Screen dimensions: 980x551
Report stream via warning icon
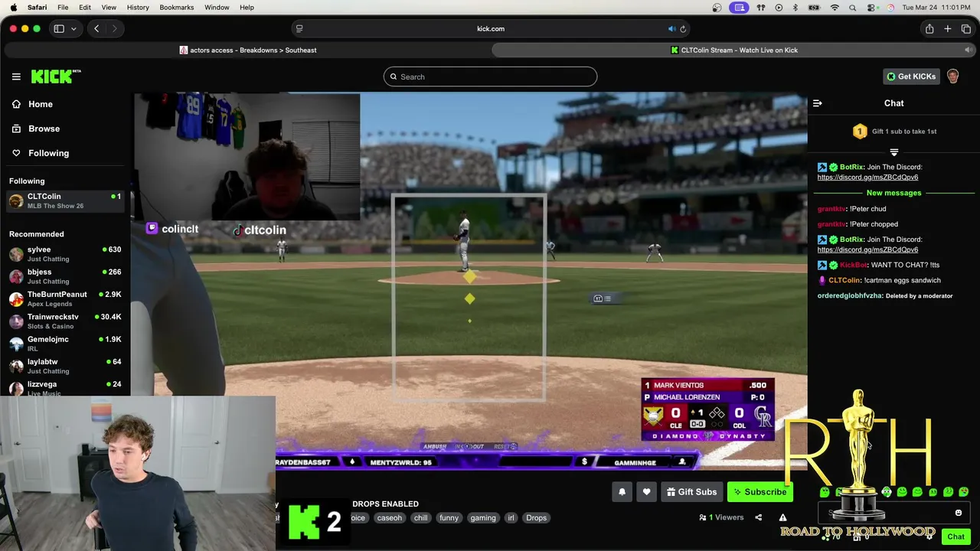(782, 518)
